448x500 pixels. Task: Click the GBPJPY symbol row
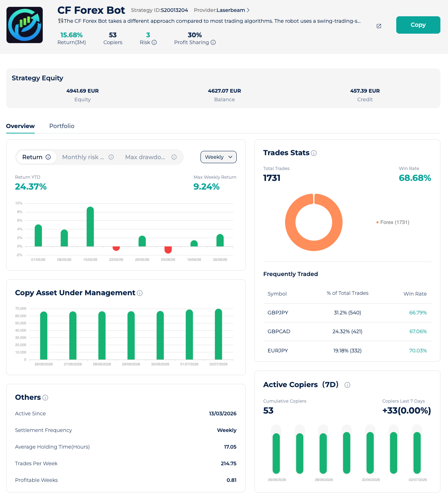(347, 313)
